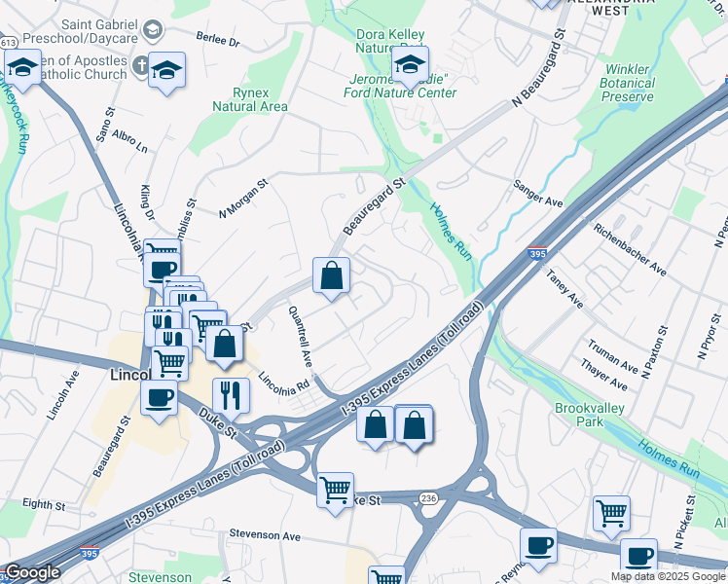Open the school marker next to Route 613 shield
The height and width of the screenshot is (584, 728).
[22, 70]
